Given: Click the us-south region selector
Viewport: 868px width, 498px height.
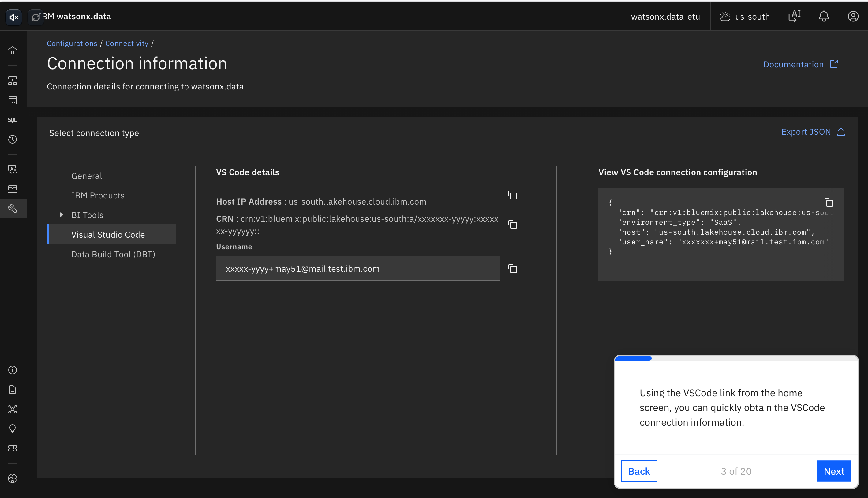Looking at the screenshot, I should [x=745, y=17].
